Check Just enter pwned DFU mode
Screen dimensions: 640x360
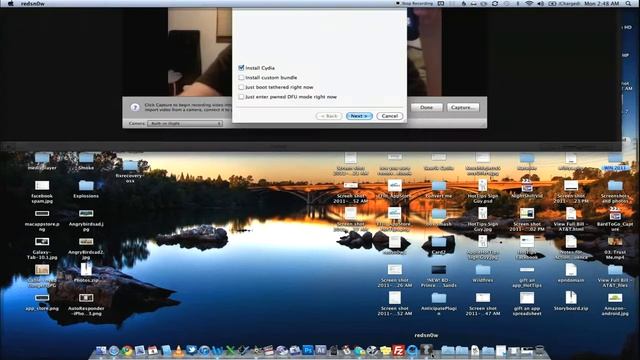241,97
